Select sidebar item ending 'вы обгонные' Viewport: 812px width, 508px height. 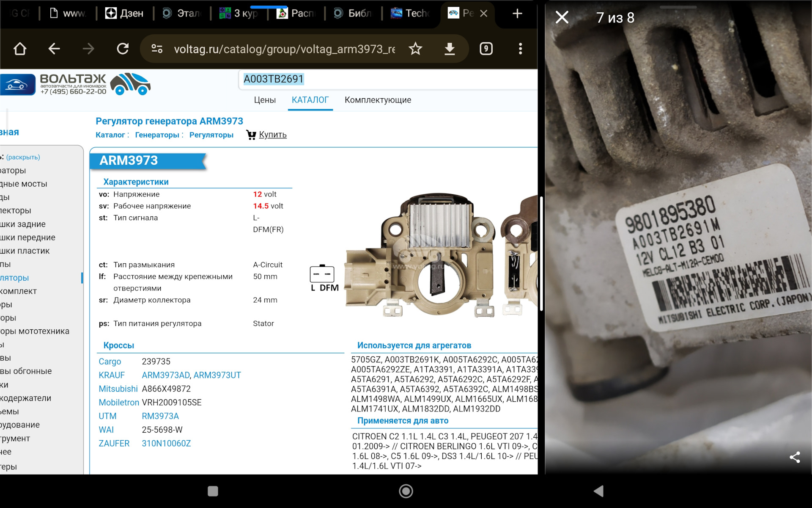26,371
